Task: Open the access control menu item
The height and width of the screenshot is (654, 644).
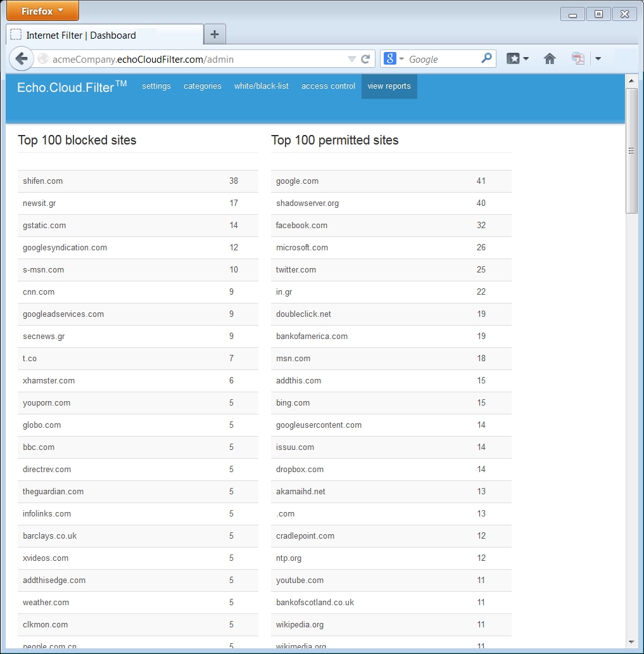Action: [328, 86]
